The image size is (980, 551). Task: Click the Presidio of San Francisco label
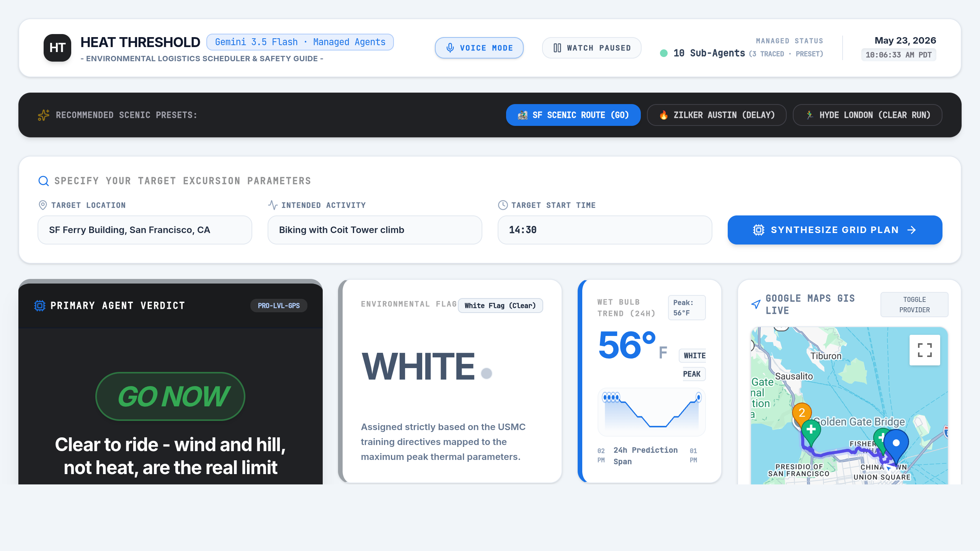pyautogui.click(x=799, y=470)
